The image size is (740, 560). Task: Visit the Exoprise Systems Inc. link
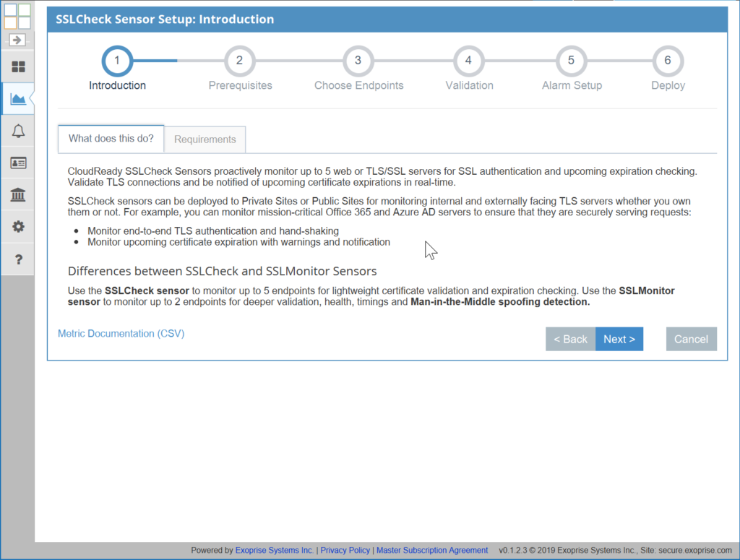(273, 550)
